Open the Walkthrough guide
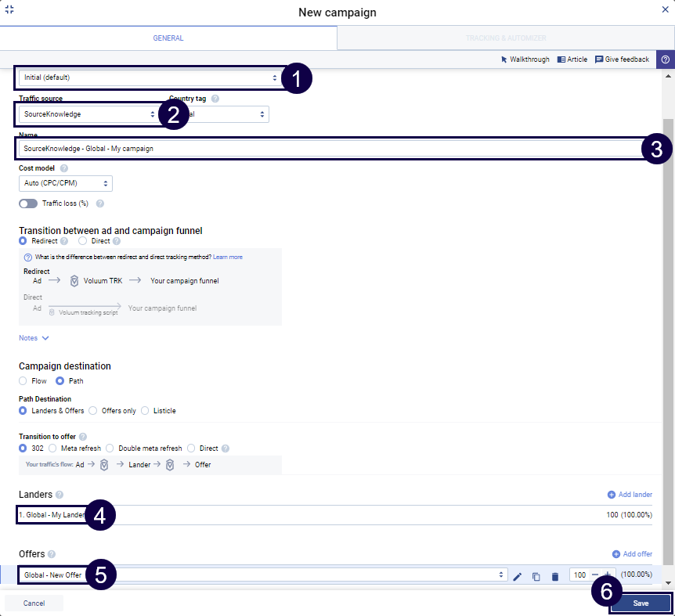The image size is (675, 616). 525,59
